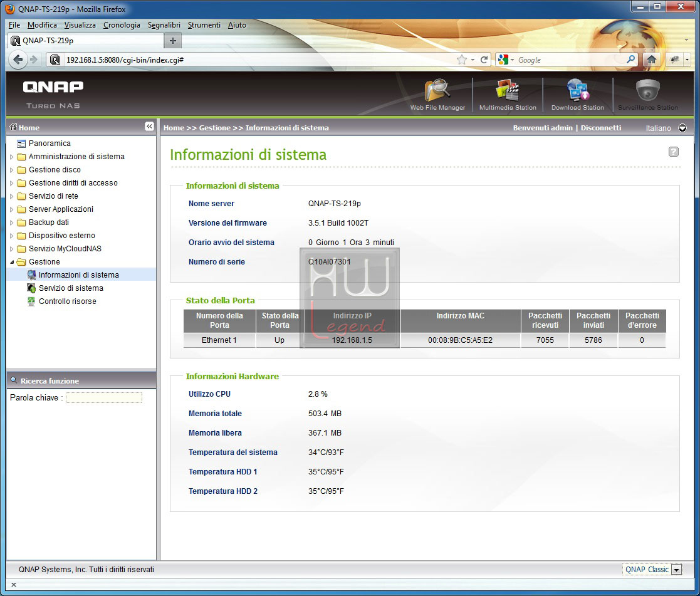Image resolution: width=700 pixels, height=596 pixels.
Task: Expand Gestione diritti di accesso folder
Action: (x=12, y=183)
